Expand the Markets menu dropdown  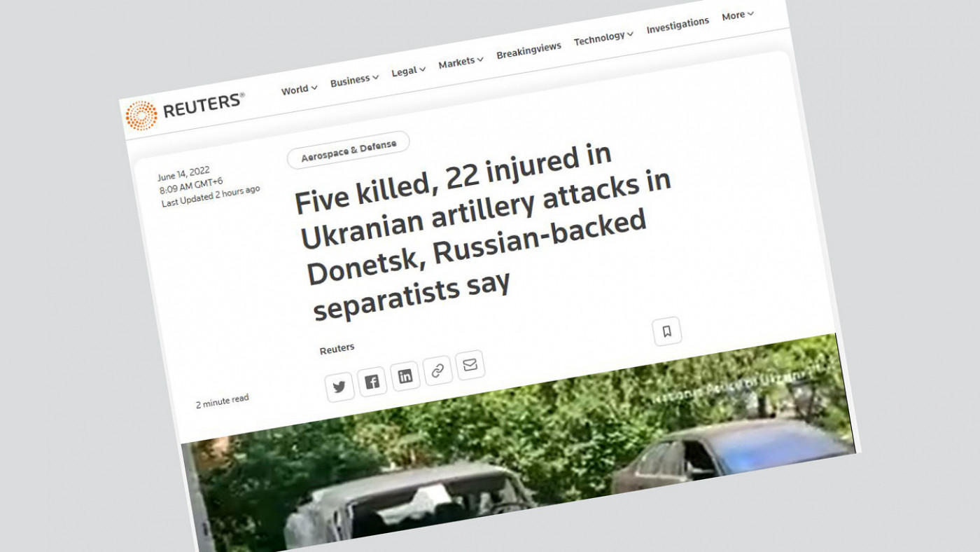(x=461, y=62)
